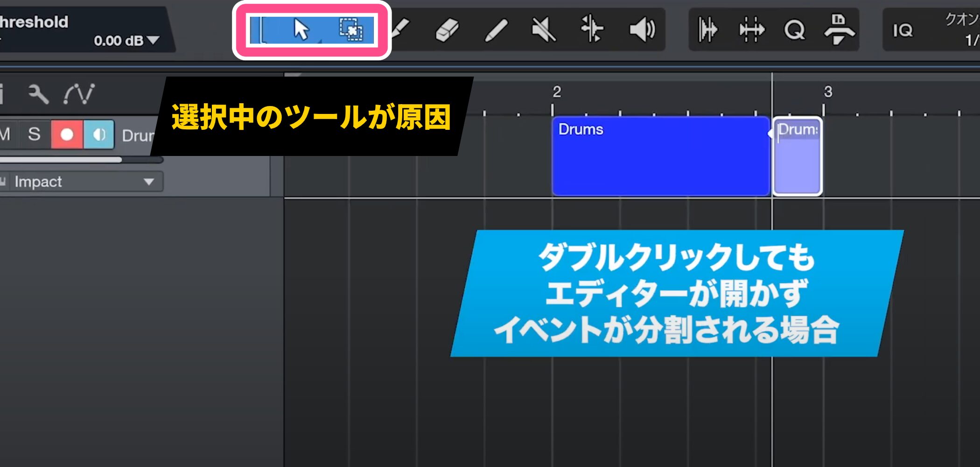The image size is (980, 467).
Task: Show automation with the curve icon
Action: [x=79, y=94]
